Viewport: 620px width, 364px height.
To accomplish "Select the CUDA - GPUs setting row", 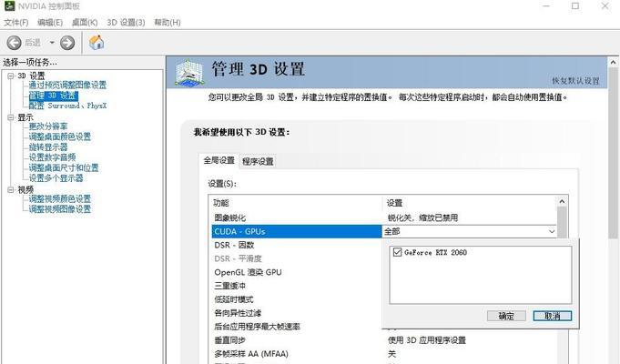I will tap(297, 232).
